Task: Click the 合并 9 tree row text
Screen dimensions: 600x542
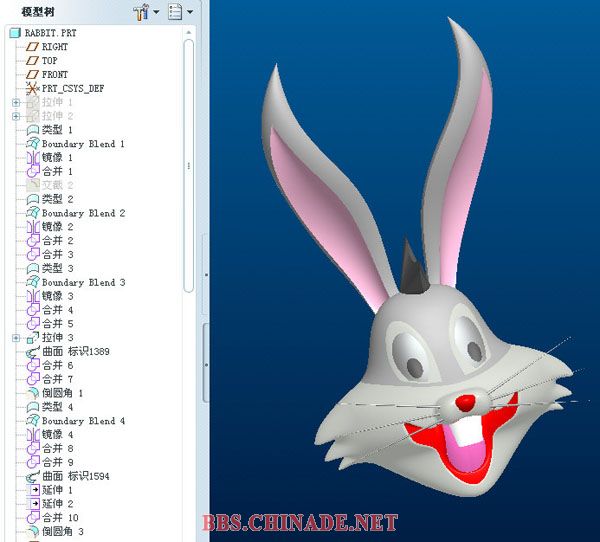Action: coord(57,462)
